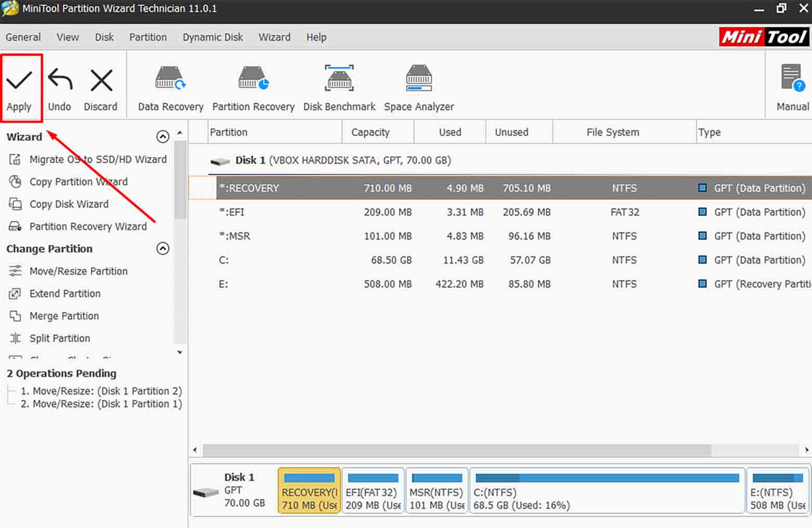Screen dimensions: 812x528
Task: Click Extend Partition icon
Action: pos(15,294)
